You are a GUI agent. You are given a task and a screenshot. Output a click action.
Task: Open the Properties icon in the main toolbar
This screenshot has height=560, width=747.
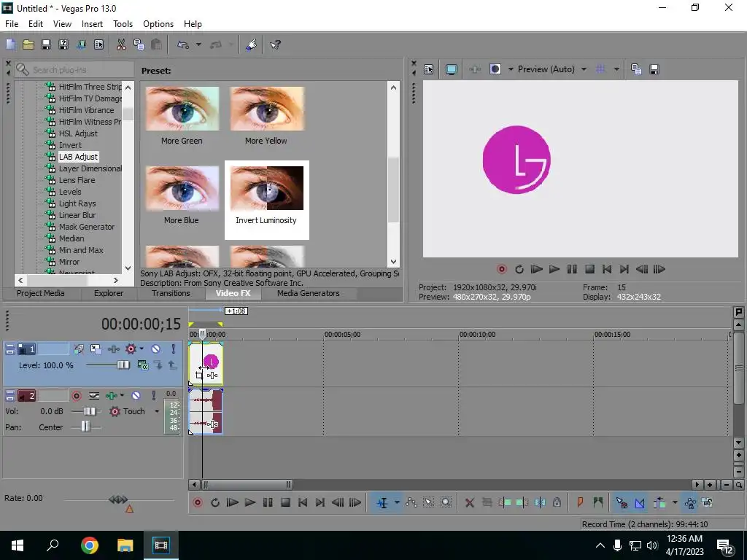tap(98, 44)
